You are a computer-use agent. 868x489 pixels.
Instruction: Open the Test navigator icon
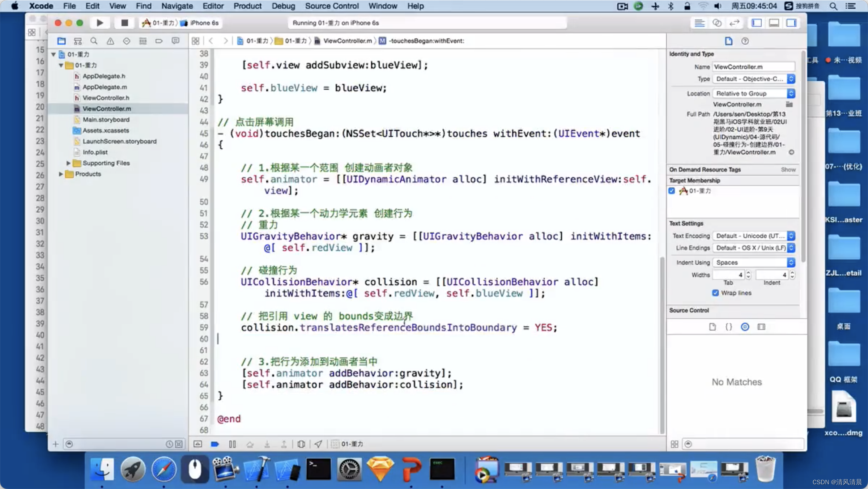coord(127,41)
